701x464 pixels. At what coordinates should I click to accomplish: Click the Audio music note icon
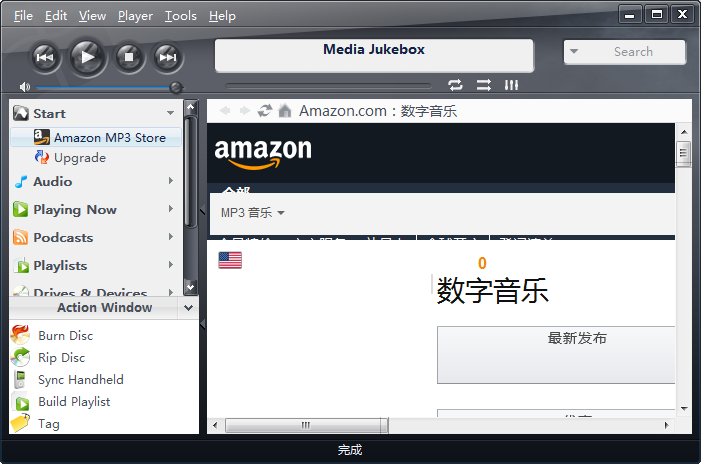pos(21,181)
